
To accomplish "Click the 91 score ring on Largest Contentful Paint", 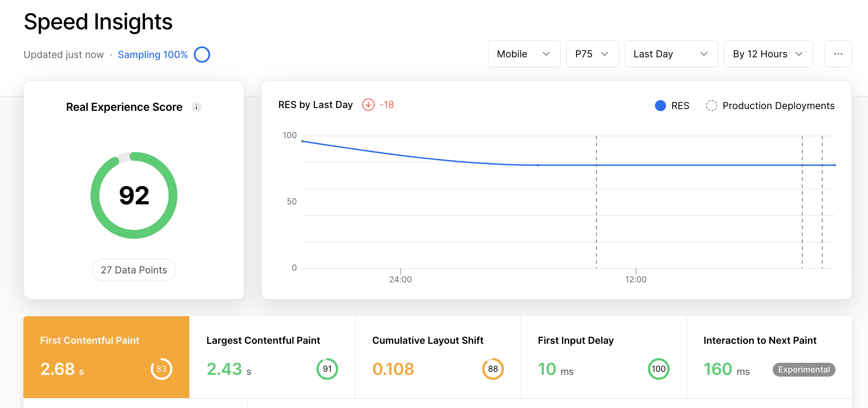I will point(327,369).
